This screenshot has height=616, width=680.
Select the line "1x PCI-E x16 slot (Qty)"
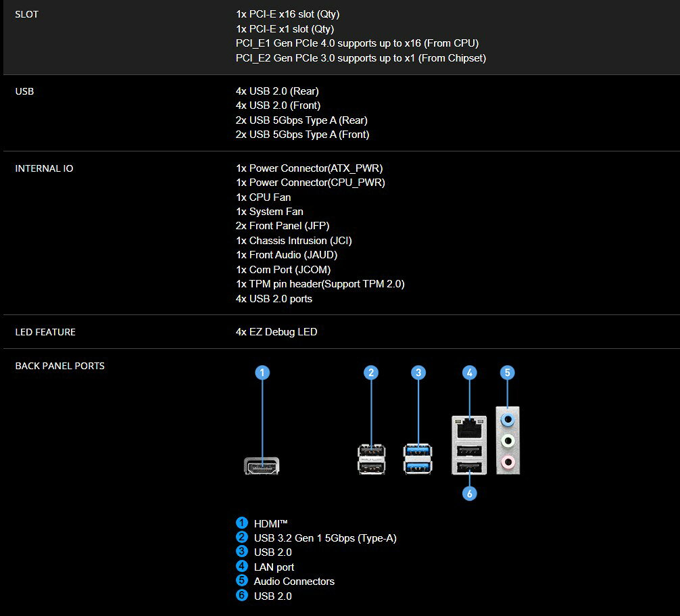[287, 14]
